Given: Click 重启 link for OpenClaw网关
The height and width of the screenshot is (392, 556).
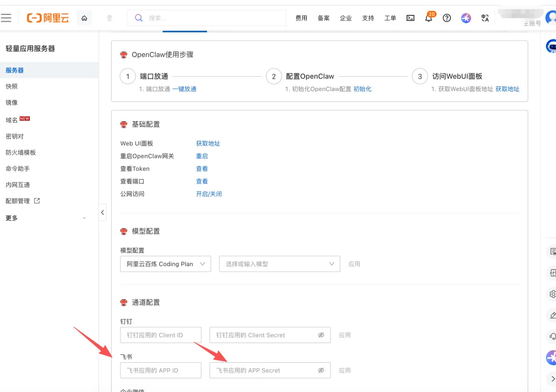Looking at the screenshot, I should coord(202,156).
